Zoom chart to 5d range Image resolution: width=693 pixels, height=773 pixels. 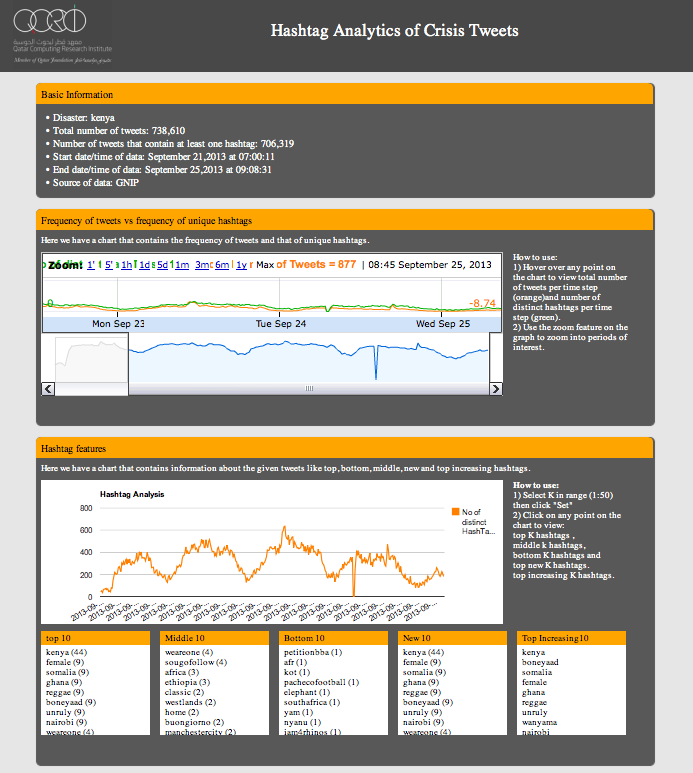coord(162,265)
